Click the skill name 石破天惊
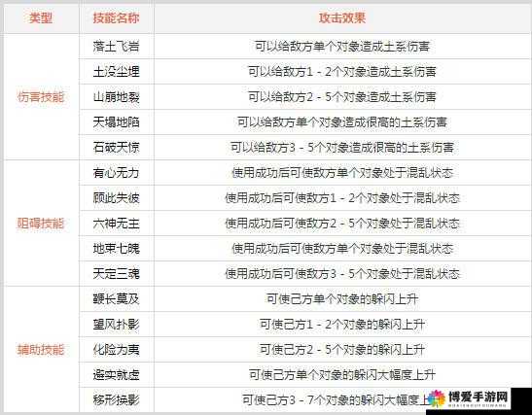The width and height of the screenshot is (532, 415). pos(117,148)
